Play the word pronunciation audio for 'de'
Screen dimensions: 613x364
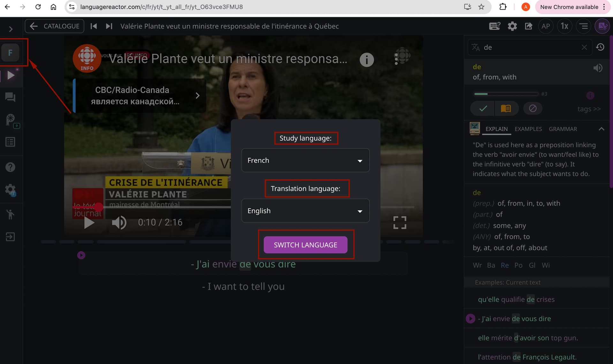[x=598, y=68]
